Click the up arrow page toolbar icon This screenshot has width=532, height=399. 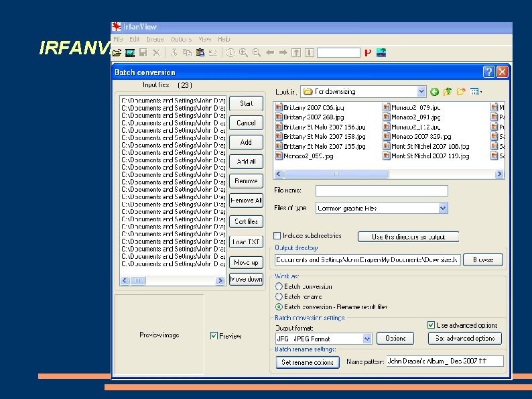pos(296,52)
